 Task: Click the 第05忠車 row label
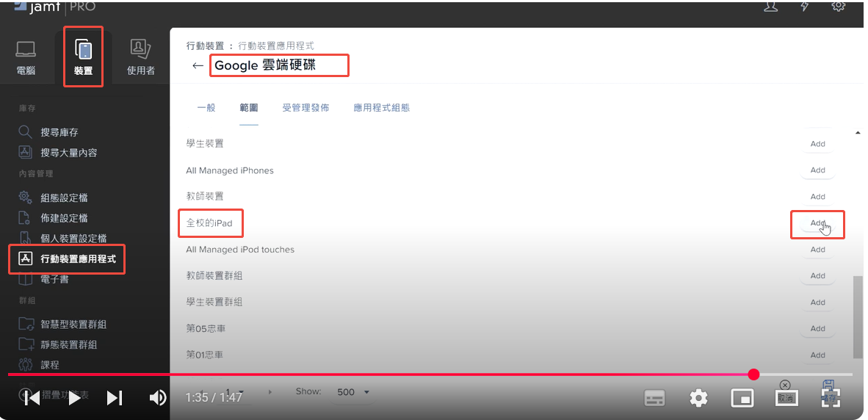[x=206, y=329]
